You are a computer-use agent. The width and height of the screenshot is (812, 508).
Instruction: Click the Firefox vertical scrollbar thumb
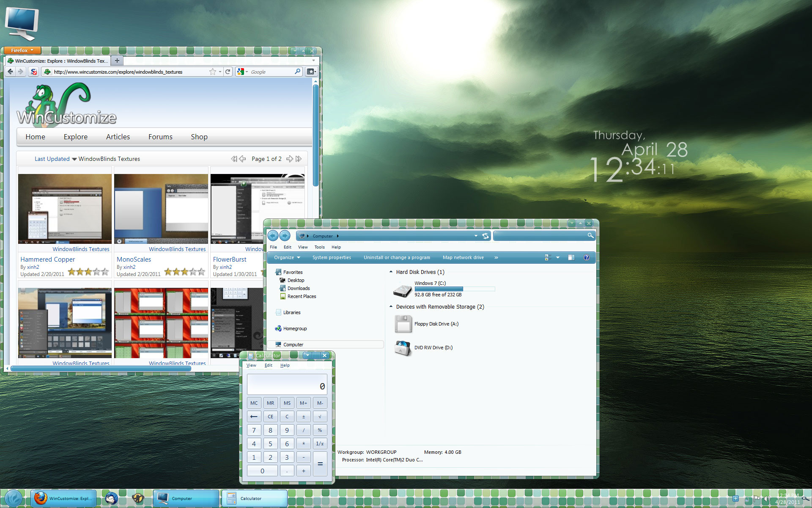coord(315,135)
